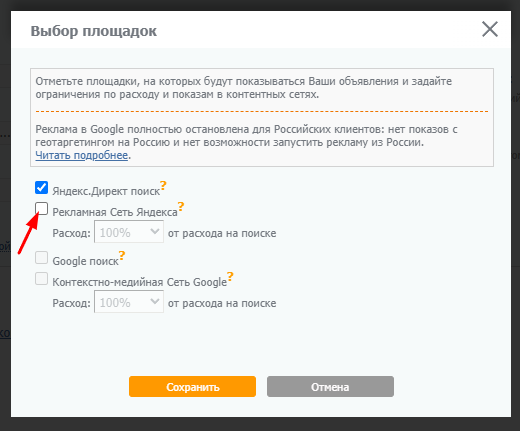Click the chevron arrow of Google Расход select
Image resolution: width=520 pixels, height=431 pixels.
click(155, 301)
